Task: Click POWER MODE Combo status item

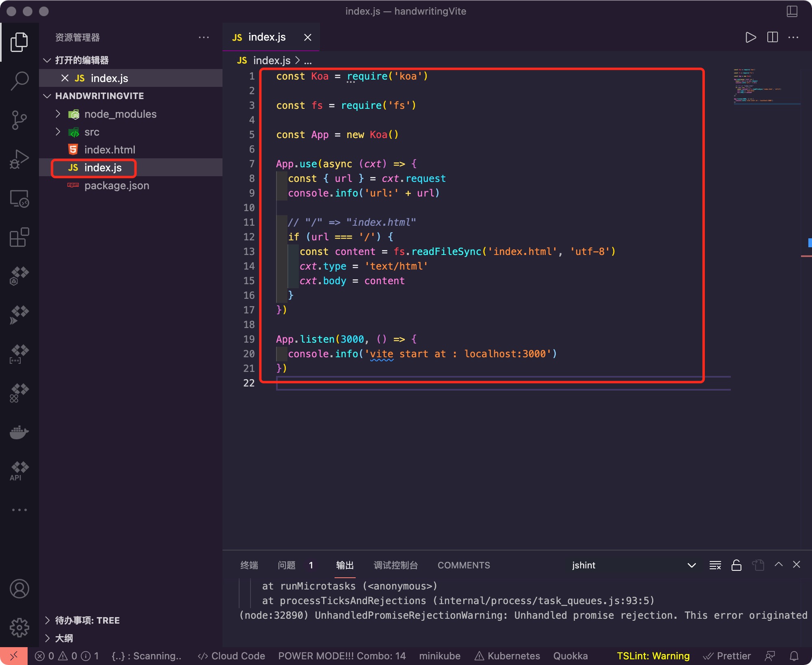Action: click(x=342, y=656)
